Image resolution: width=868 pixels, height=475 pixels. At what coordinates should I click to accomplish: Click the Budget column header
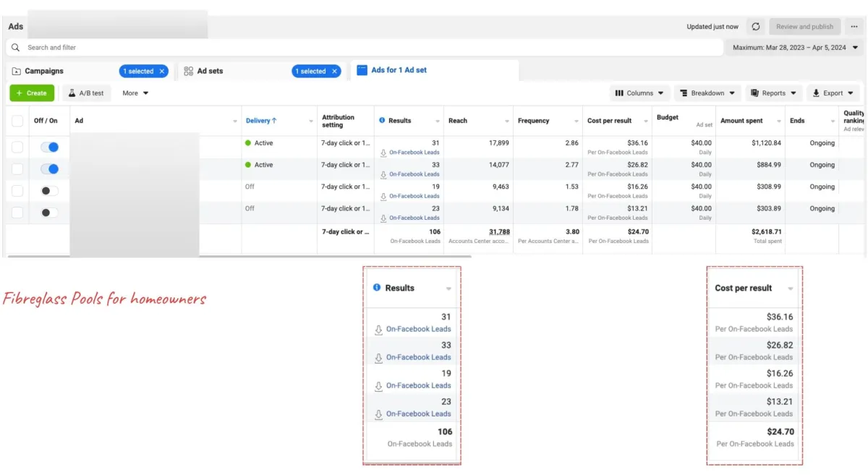[666, 117]
